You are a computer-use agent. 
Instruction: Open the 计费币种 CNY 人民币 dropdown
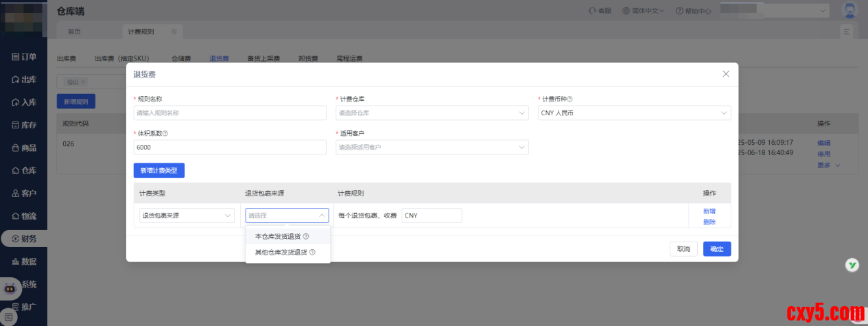(x=633, y=113)
